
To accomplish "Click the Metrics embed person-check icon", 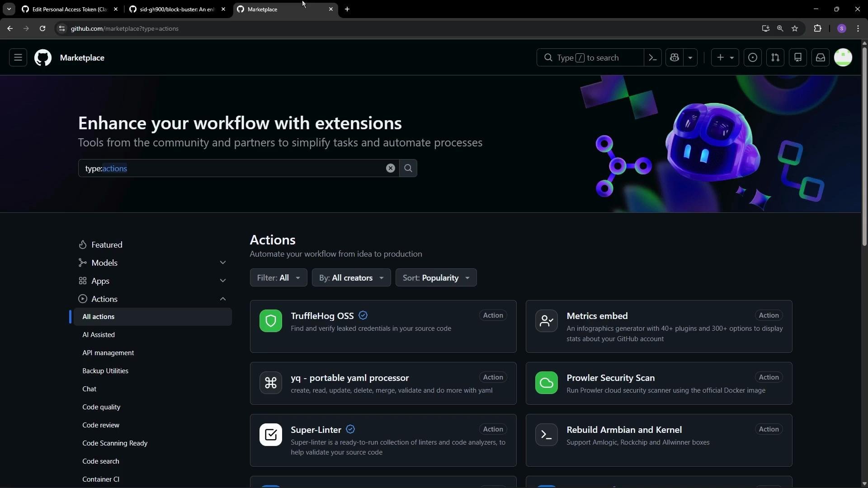I will pyautogui.click(x=547, y=321).
